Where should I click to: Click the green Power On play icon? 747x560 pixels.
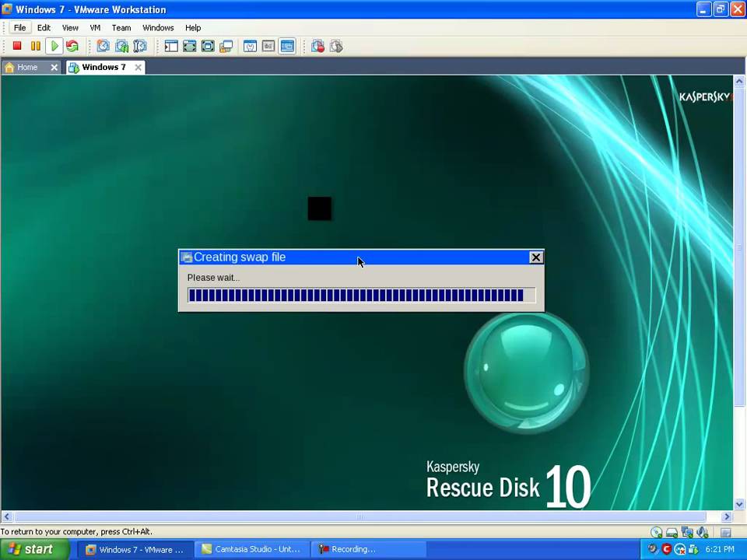point(54,46)
